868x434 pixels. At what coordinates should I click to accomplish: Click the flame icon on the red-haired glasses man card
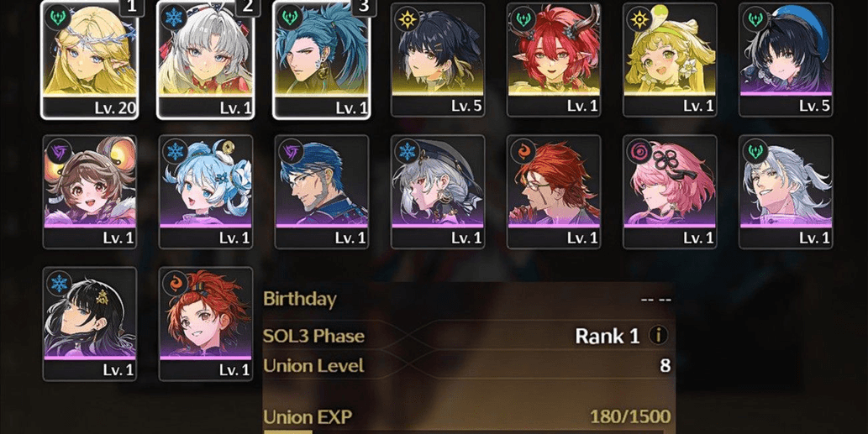tap(523, 151)
